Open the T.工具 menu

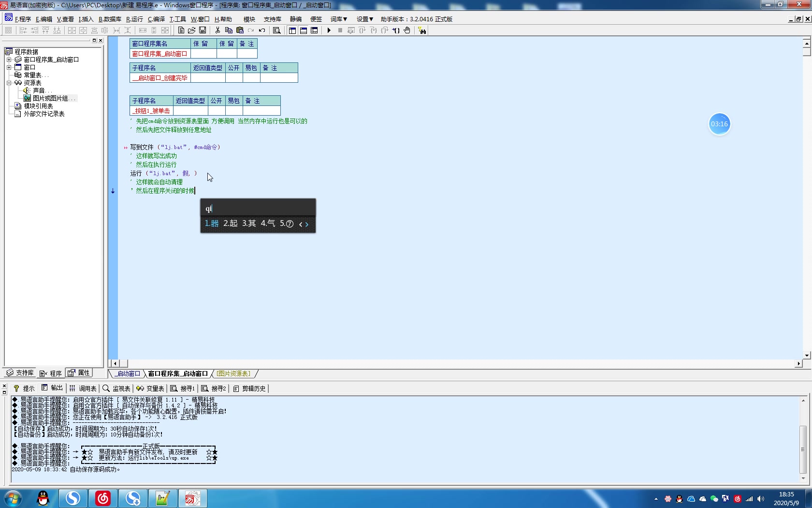[177, 19]
